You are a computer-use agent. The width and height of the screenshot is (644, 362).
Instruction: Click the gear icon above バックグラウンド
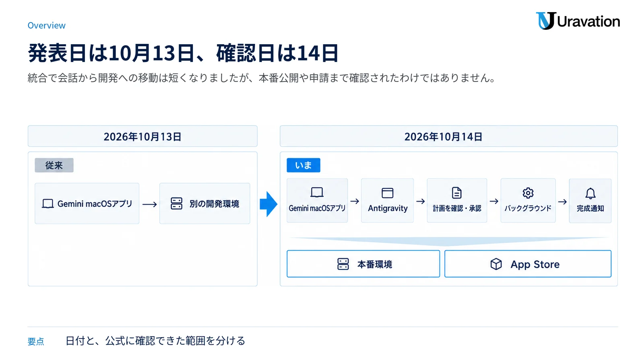click(528, 193)
